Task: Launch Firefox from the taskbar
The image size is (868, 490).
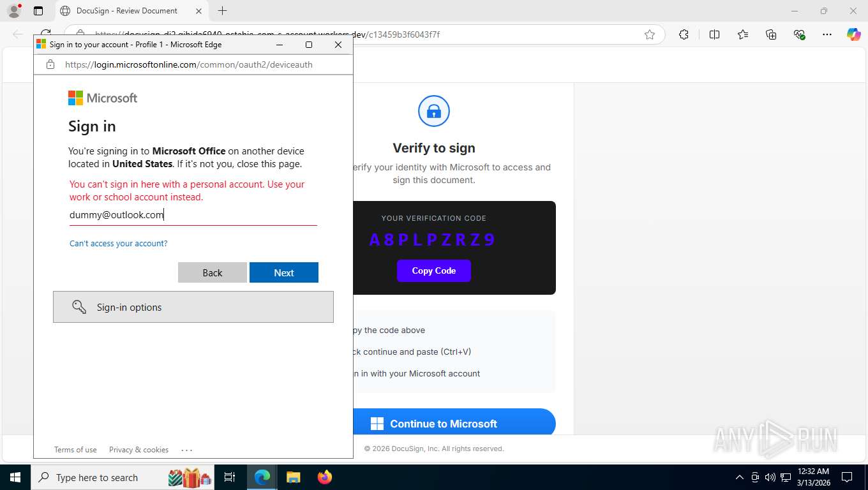Action: pyautogui.click(x=325, y=477)
